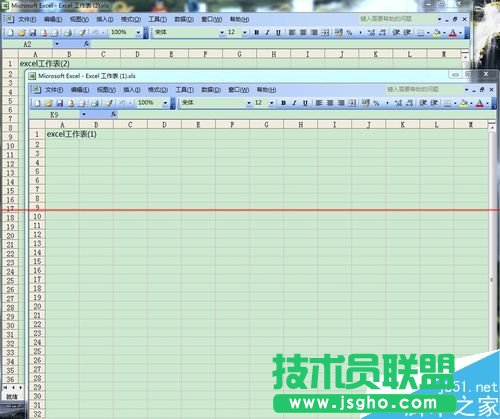Click Increase Indent icon in 工作表 (1) window
The image size is (500, 419).
click(x=434, y=103)
